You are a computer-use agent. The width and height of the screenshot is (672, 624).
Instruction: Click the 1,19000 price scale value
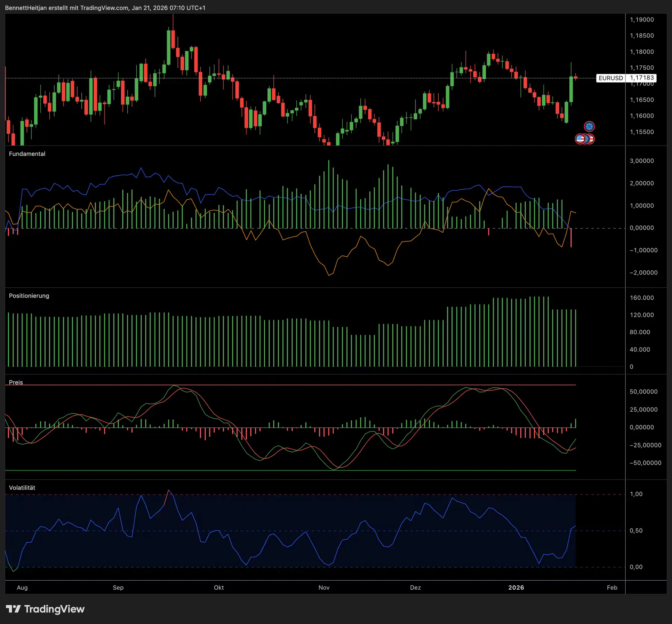click(642, 20)
